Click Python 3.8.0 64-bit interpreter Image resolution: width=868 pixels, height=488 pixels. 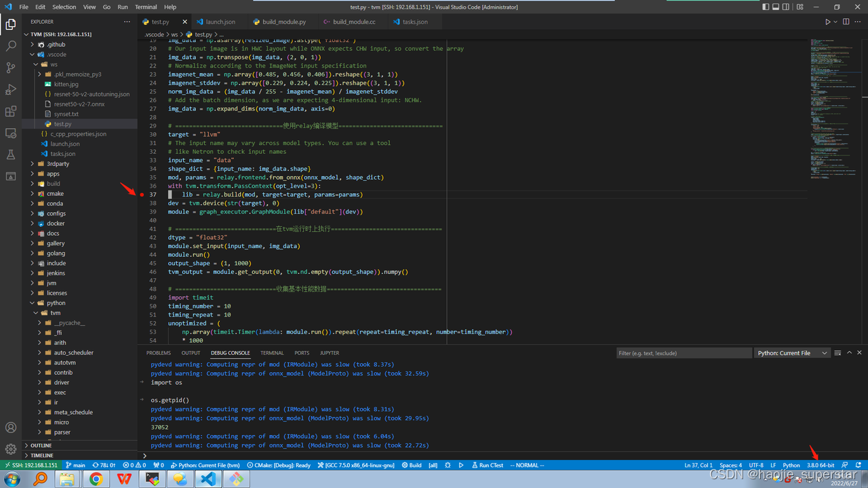point(821,465)
